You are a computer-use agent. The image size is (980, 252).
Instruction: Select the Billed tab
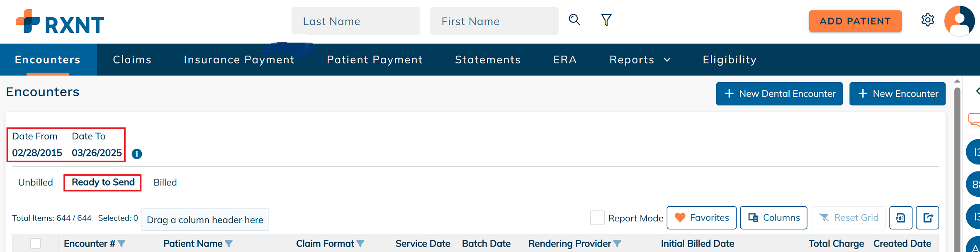pyautogui.click(x=165, y=182)
